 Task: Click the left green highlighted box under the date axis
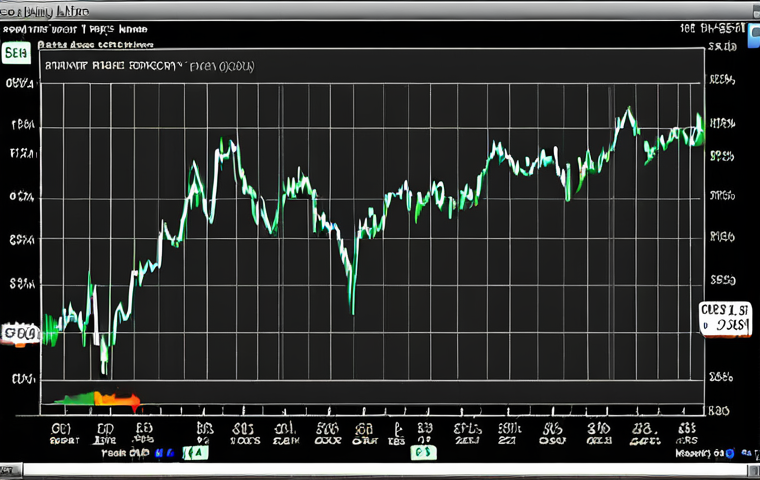[195, 453]
